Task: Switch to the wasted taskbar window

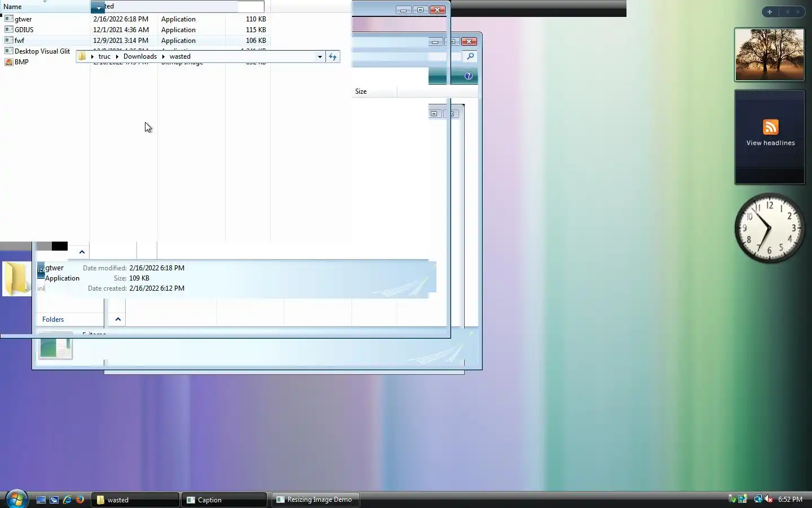Action: pyautogui.click(x=135, y=500)
